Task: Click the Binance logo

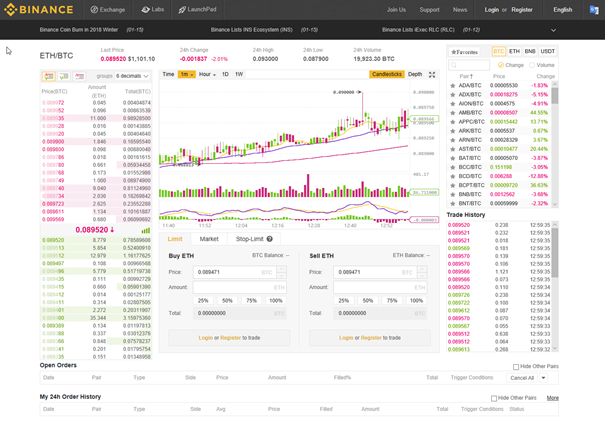Action: pos(39,10)
